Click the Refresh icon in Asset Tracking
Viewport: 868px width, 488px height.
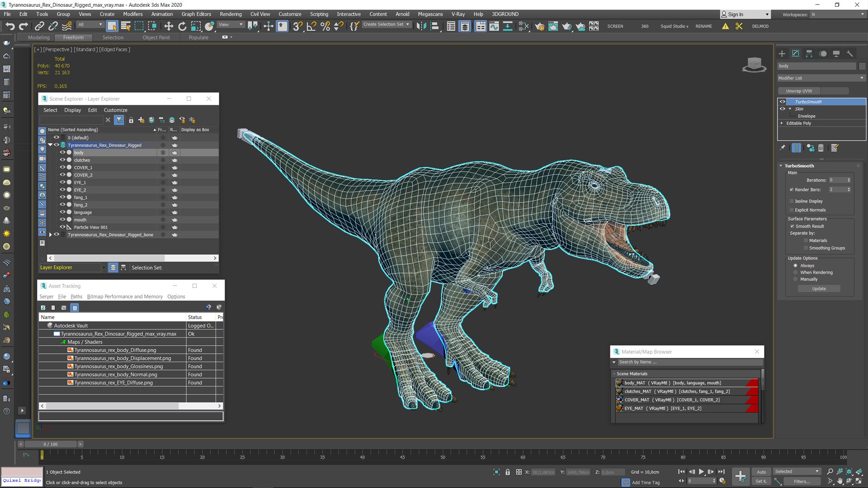point(43,308)
